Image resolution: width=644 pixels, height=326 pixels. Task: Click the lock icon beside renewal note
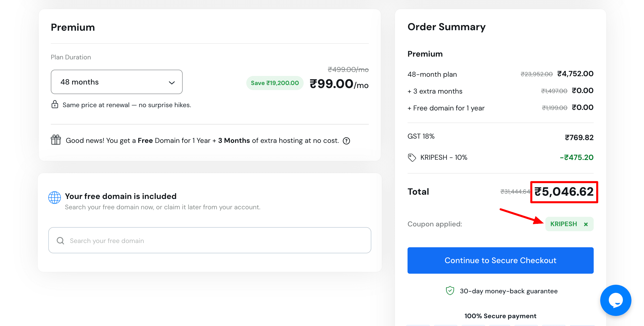[x=55, y=104]
